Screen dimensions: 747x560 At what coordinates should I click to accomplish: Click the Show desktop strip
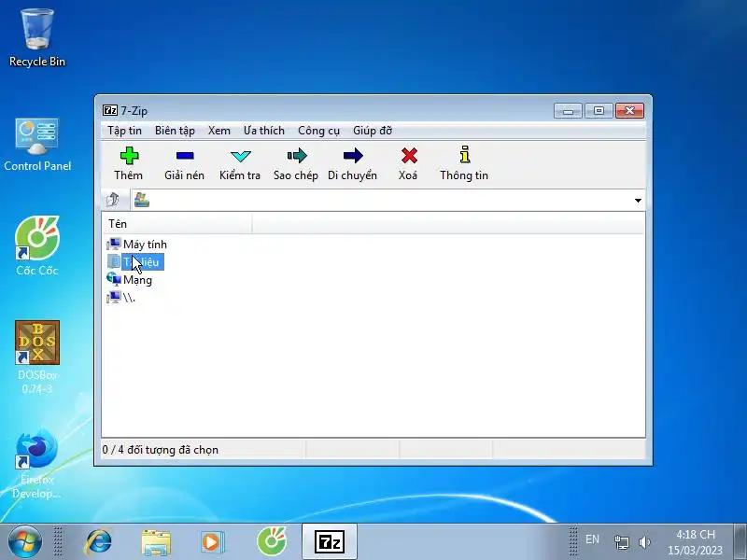point(740,542)
